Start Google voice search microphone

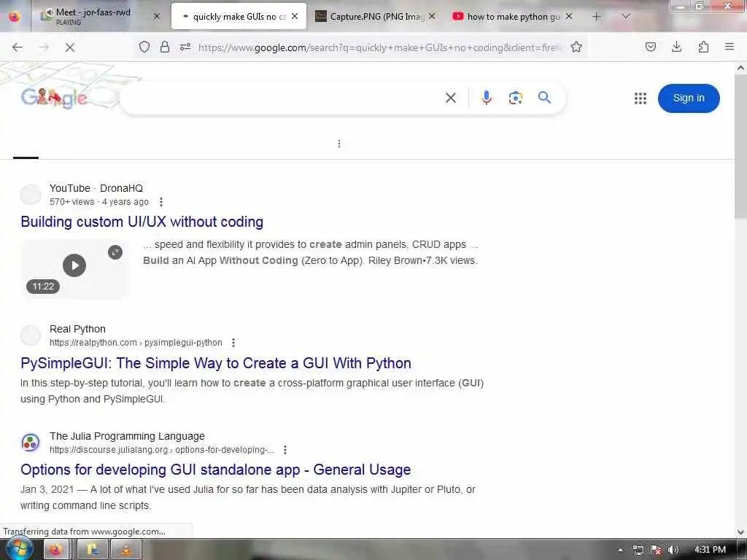(x=487, y=98)
